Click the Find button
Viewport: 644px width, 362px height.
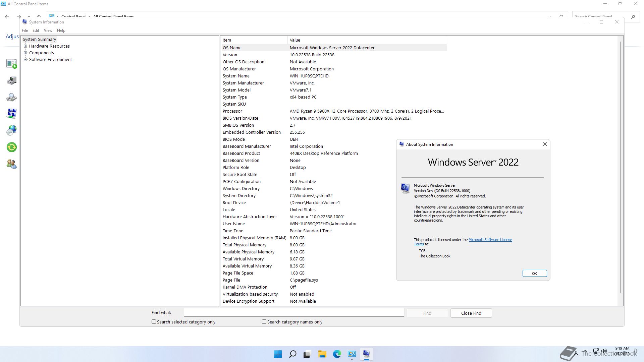[427, 313]
